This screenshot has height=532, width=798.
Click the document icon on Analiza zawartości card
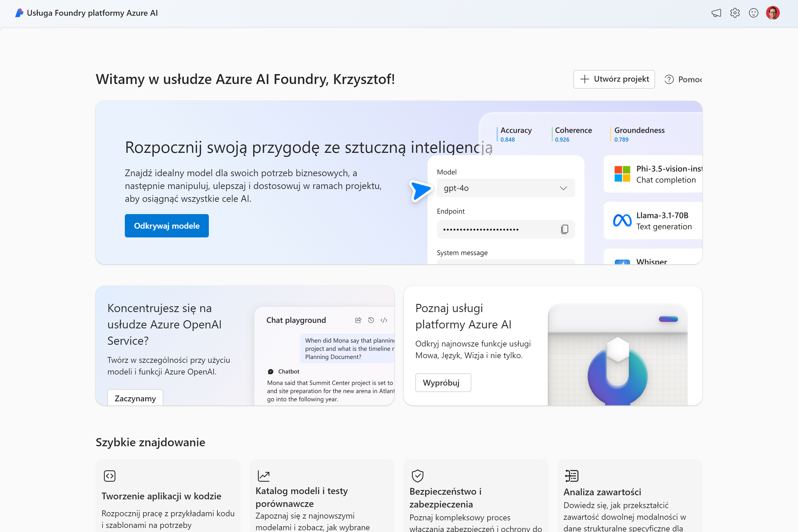[572, 476]
